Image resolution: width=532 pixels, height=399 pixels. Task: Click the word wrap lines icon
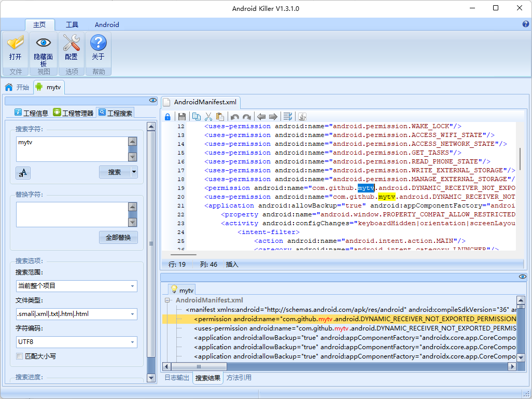coord(288,117)
